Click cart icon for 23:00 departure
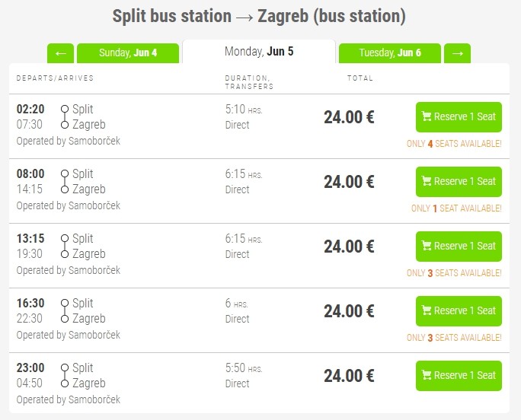 click(427, 376)
